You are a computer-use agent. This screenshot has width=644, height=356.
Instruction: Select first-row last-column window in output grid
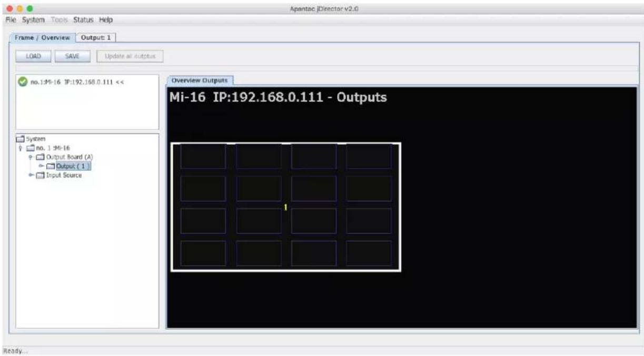(369, 156)
